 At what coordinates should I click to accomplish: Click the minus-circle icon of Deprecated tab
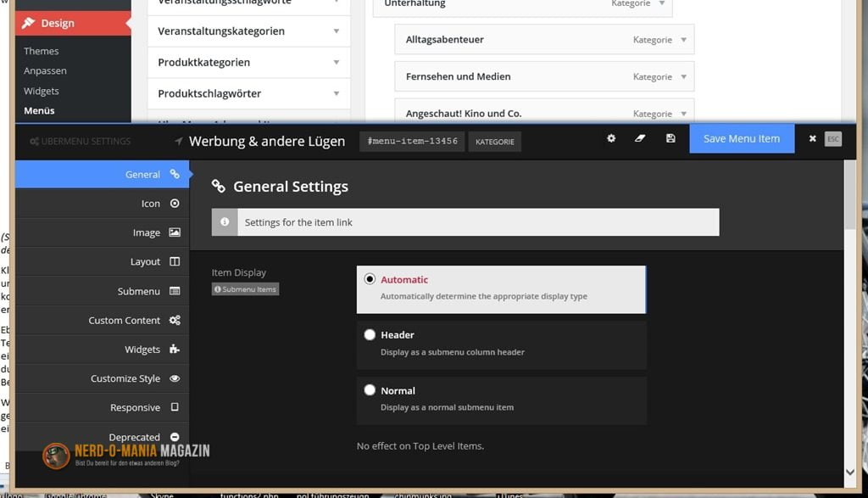click(x=175, y=437)
